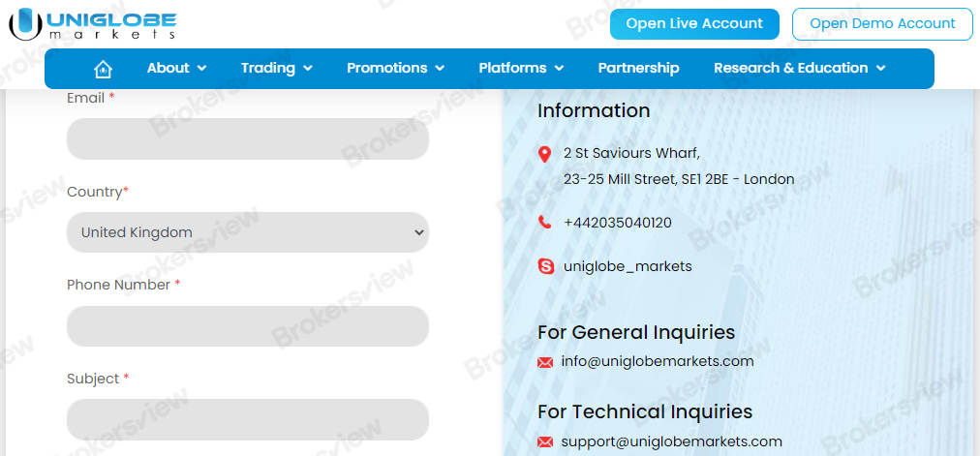Click 'For Technical Inquiries' heading

(x=645, y=411)
